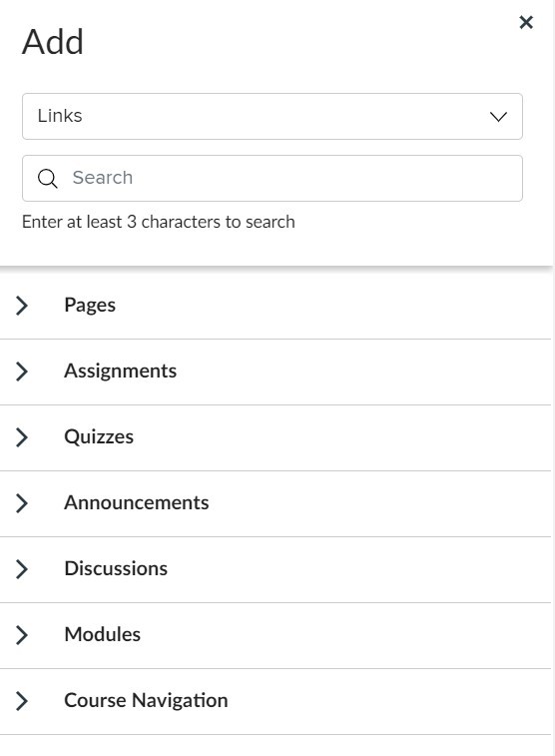The width and height of the screenshot is (555, 756).
Task: Expand the Quizzes chevron
Action: [x=22, y=437]
